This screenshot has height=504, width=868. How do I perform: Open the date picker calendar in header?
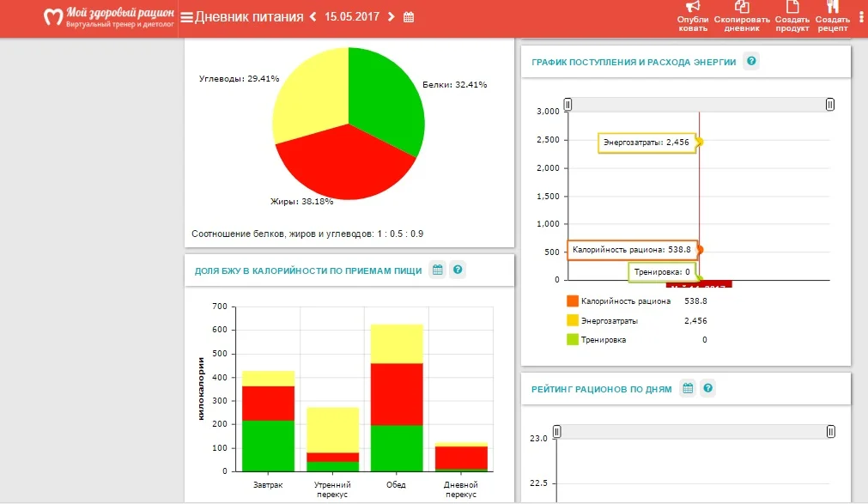click(x=409, y=17)
